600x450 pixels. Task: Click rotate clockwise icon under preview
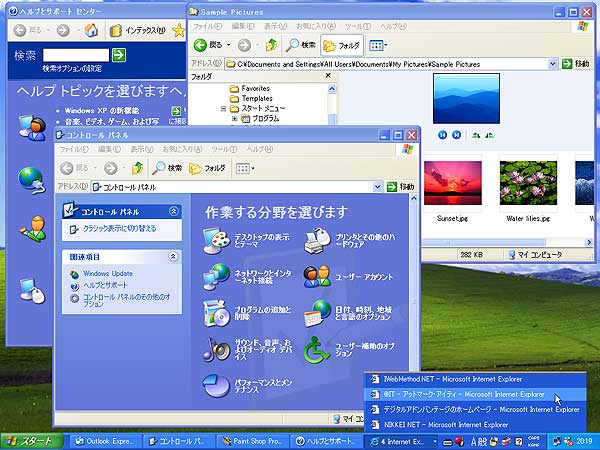coord(476,135)
